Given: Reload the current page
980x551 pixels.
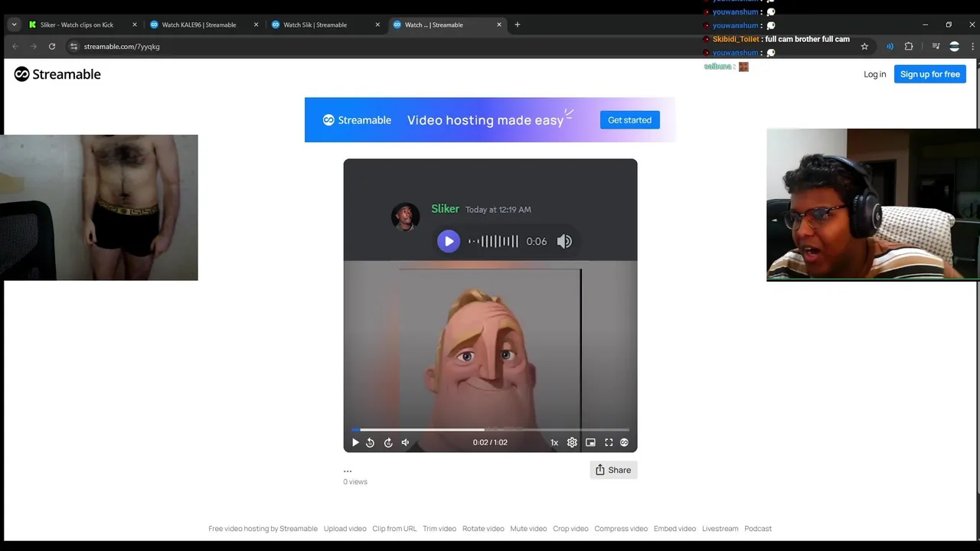Looking at the screenshot, I should pyautogui.click(x=52, y=47).
